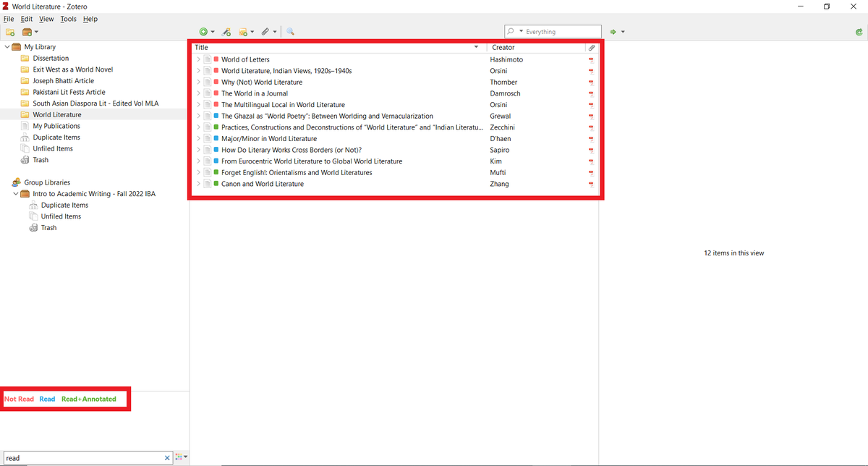Open the Help menu
This screenshot has height=466, width=868.
point(90,19)
